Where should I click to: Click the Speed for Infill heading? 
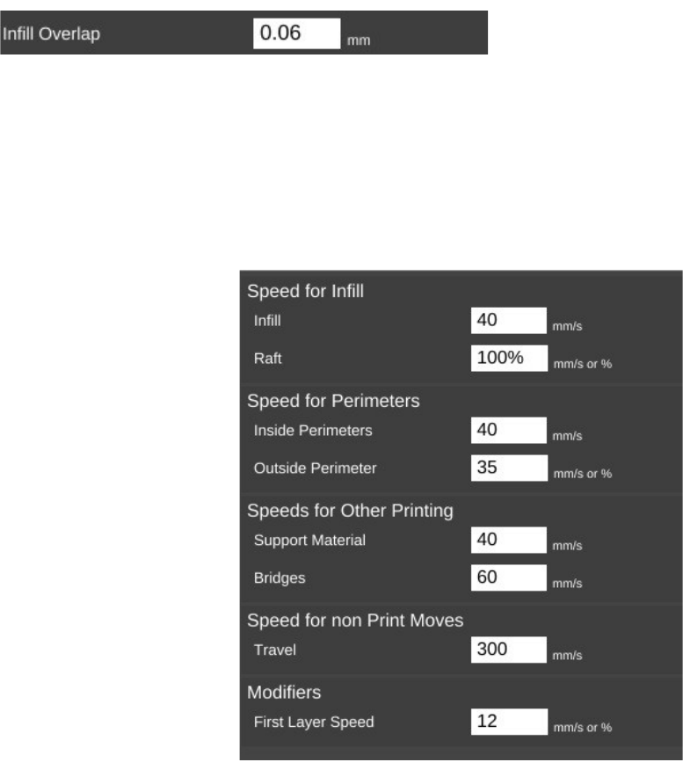pyautogui.click(x=305, y=292)
